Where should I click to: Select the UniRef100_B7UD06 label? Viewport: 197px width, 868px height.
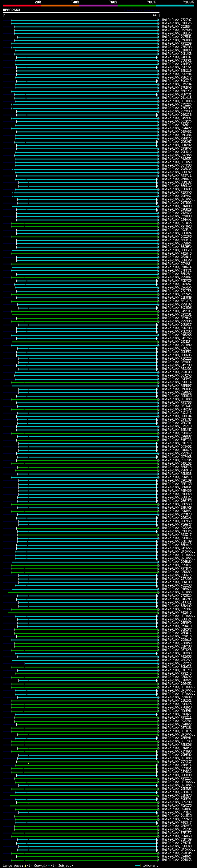click(x=176, y=88)
